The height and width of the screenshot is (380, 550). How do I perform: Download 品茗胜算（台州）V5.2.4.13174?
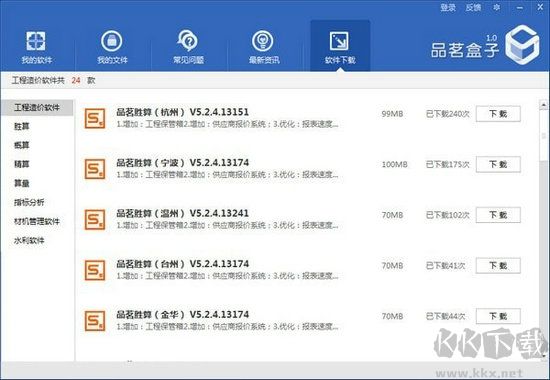(x=498, y=266)
